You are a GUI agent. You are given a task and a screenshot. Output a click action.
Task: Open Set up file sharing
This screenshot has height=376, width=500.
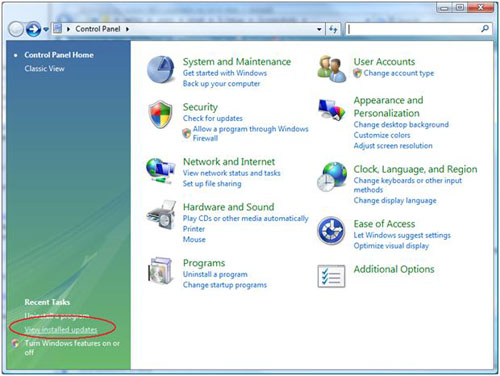pos(212,184)
